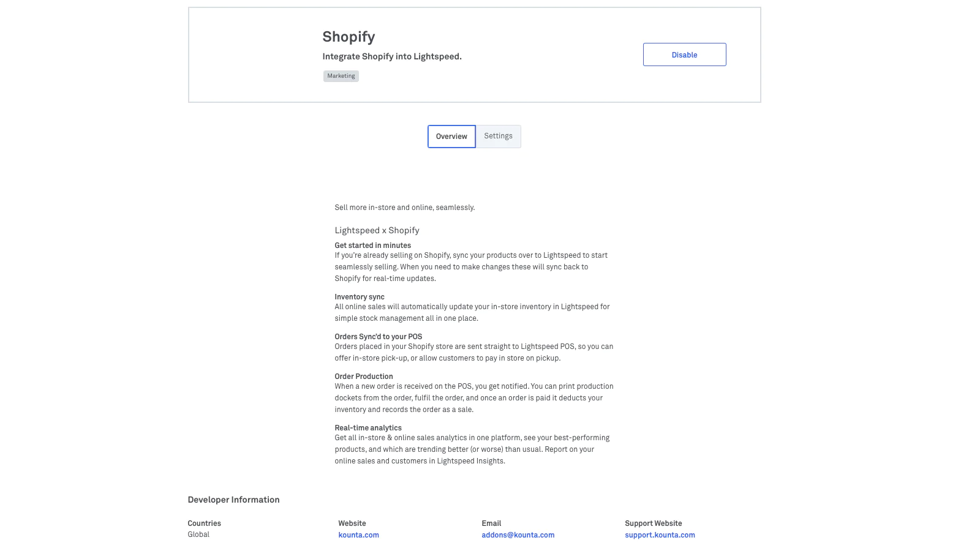Image resolution: width=980 pixels, height=551 pixels.
Task: Click the Shopify title heading
Action: pos(349,37)
